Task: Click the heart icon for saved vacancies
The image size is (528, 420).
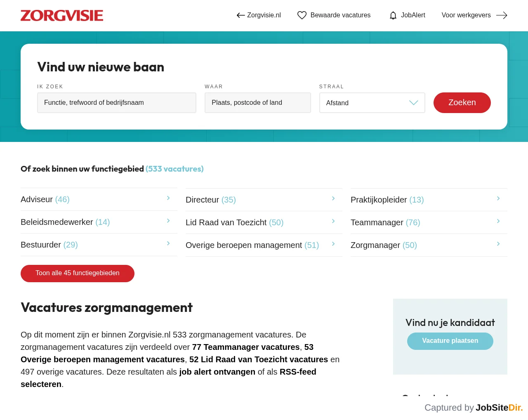Action: point(302,15)
